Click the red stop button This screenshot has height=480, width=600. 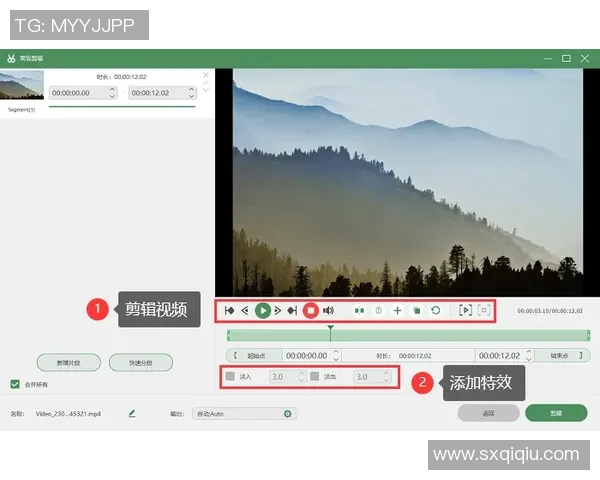(311, 311)
